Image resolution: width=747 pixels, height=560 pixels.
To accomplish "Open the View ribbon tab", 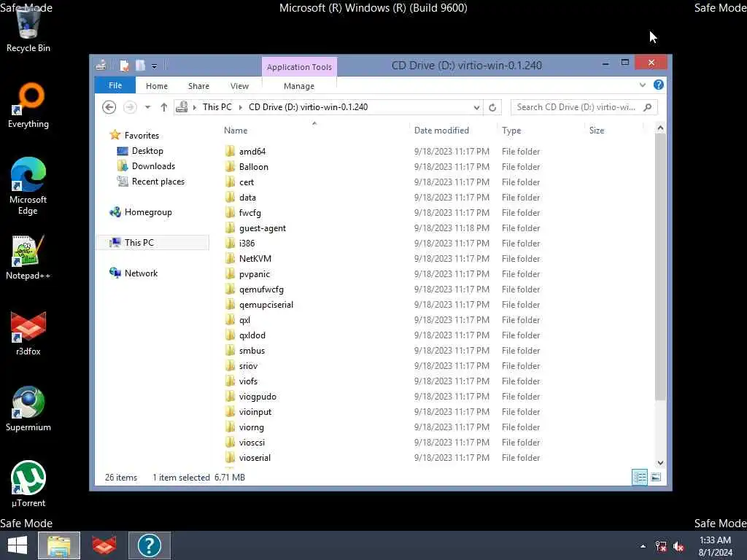I will pos(239,86).
